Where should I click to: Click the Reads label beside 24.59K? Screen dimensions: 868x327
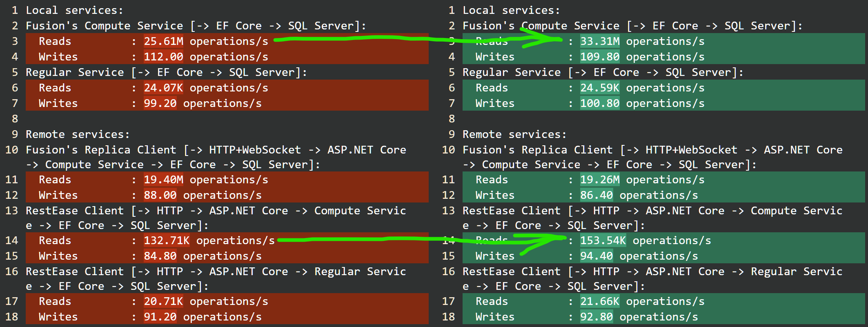492,88
